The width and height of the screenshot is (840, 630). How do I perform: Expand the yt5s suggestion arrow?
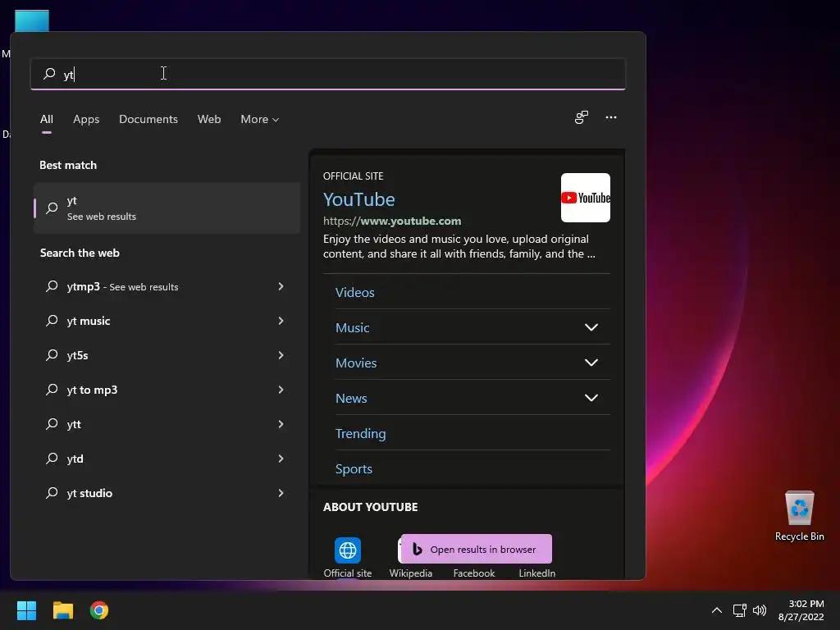click(281, 355)
